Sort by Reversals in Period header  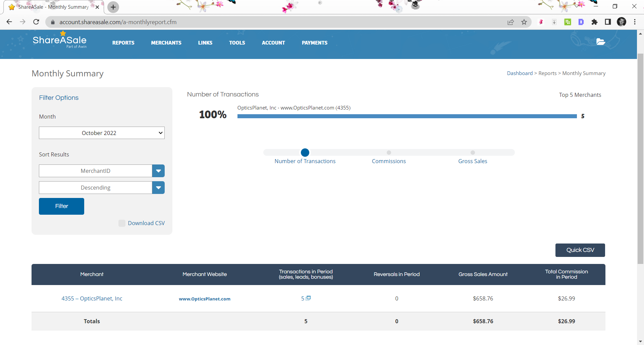click(x=396, y=274)
